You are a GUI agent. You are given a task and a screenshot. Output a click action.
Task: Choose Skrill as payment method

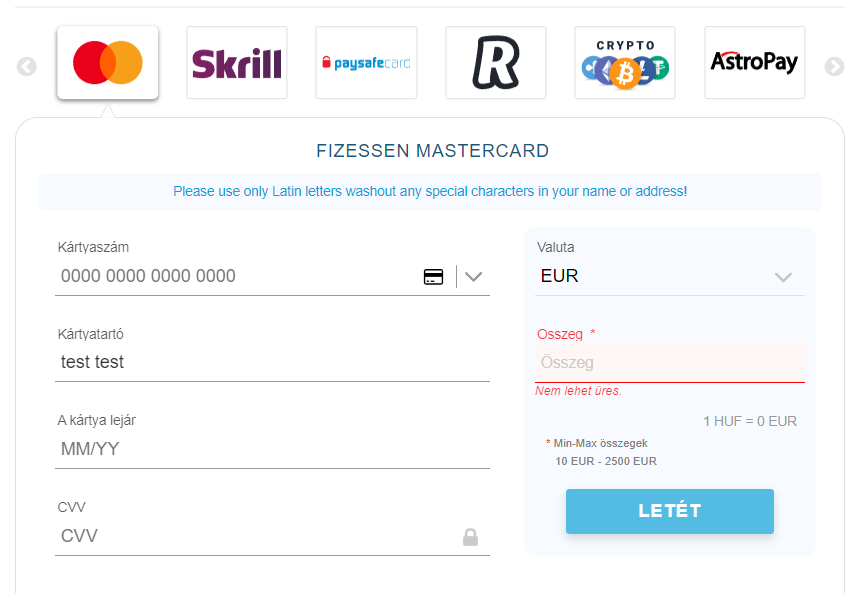pyautogui.click(x=237, y=62)
